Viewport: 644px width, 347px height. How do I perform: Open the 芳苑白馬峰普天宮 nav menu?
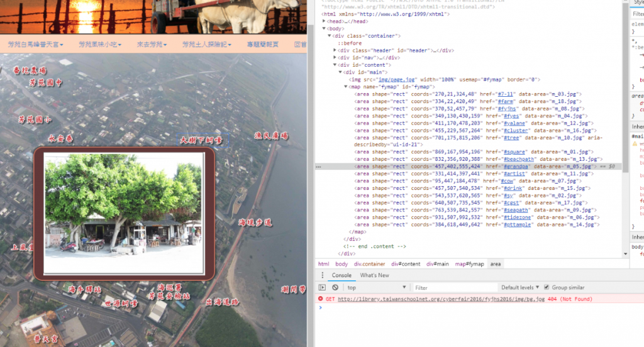tap(35, 45)
